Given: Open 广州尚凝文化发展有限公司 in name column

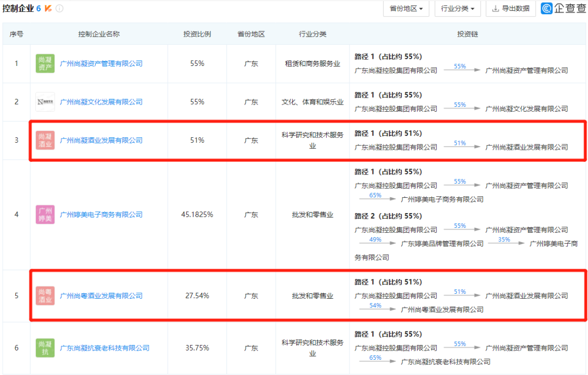Looking at the screenshot, I should (x=101, y=102).
